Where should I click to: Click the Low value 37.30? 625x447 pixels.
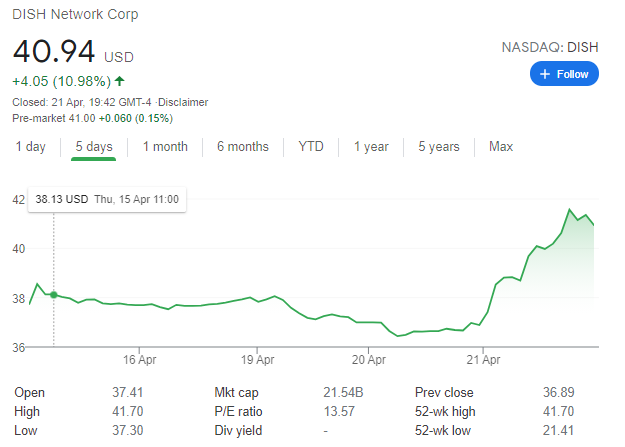(x=128, y=431)
